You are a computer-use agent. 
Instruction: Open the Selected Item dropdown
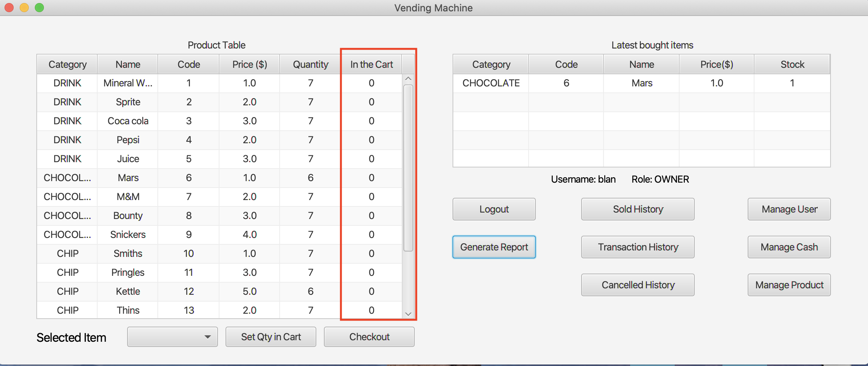click(172, 337)
